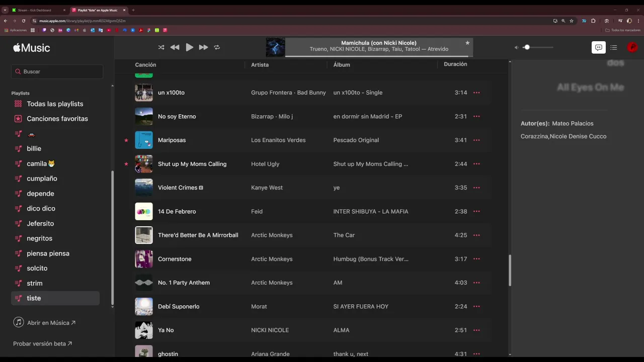This screenshot has height=362, width=644.
Task: Open more options for No. 1 Party Anthem
Action: coord(476,283)
